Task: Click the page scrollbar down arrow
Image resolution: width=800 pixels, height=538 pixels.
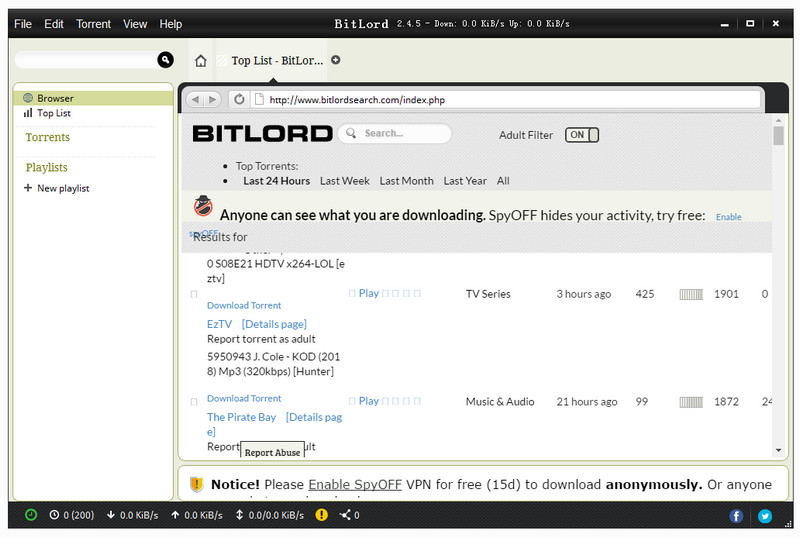Action: 779,450
